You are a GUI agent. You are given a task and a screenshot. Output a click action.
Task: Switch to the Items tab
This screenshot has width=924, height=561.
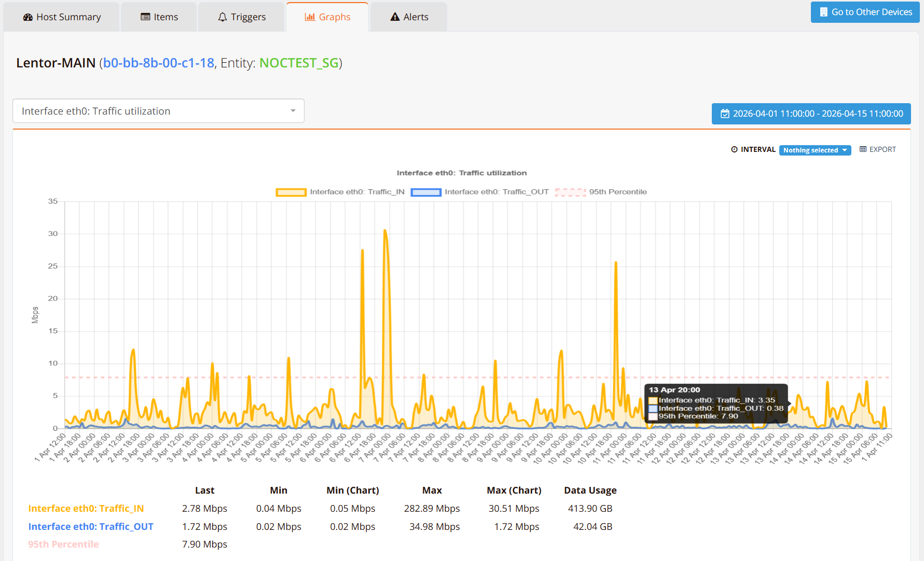tap(159, 17)
